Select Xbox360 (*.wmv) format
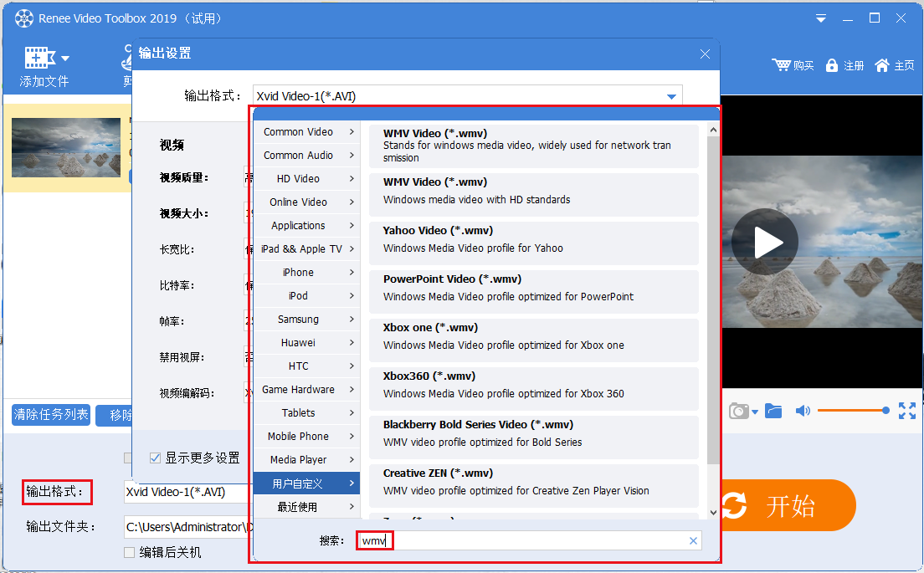924x573 pixels. click(534, 389)
